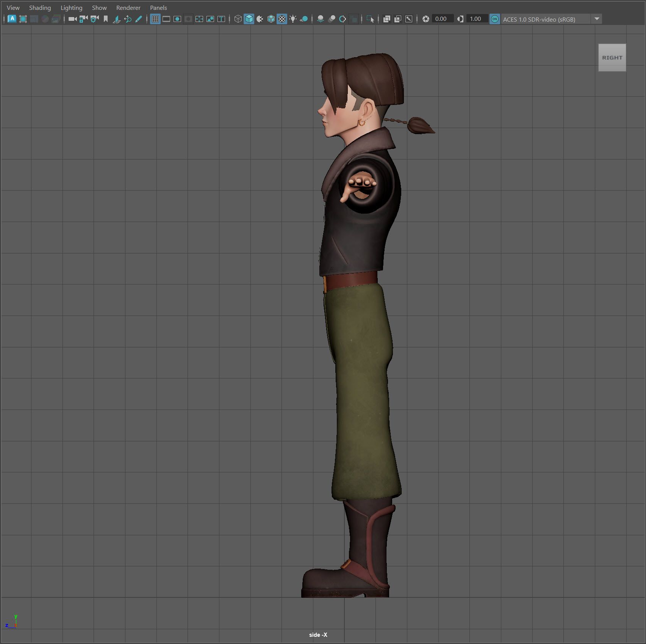Click the Grease Pencil icon

(139, 19)
